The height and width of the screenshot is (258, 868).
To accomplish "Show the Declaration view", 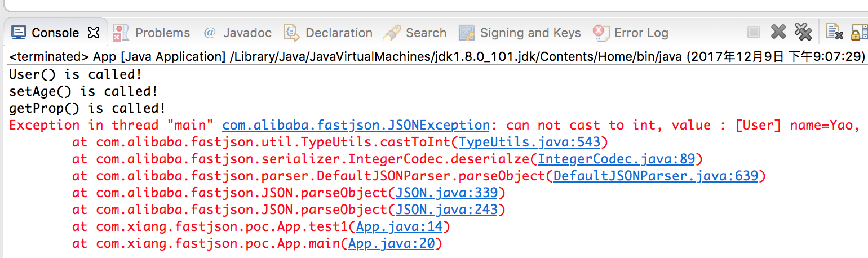I will coord(339,33).
